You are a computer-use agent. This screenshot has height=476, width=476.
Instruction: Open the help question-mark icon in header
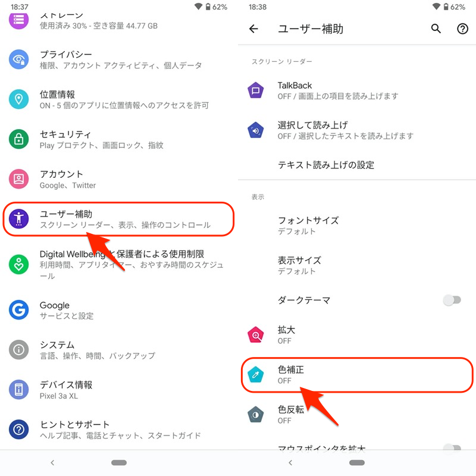(x=462, y=29)
